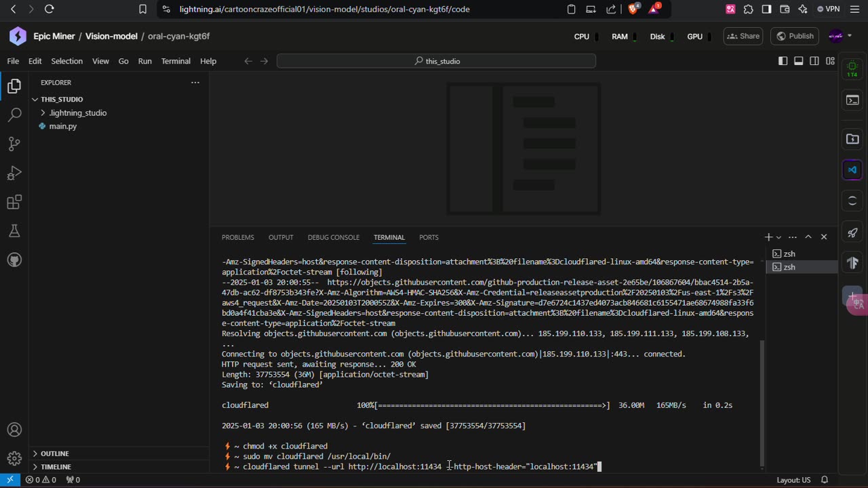Open the remote connection status bar icon
The width and height of the screenshot is (868, 488).
[x=9, y=480]
